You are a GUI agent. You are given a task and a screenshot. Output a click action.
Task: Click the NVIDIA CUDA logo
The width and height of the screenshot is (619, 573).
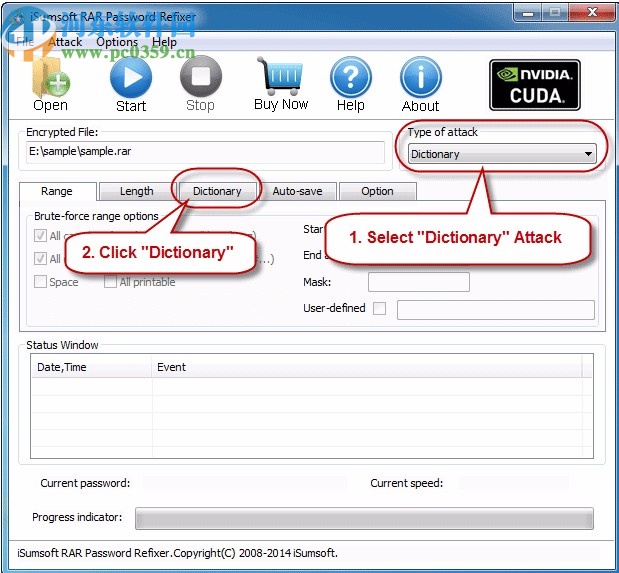(x=535, y=85)
